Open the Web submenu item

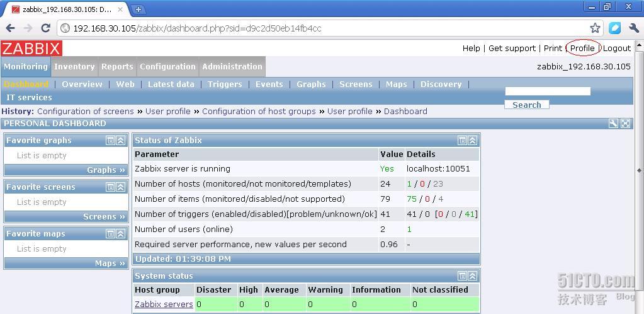tap(125, 84)
